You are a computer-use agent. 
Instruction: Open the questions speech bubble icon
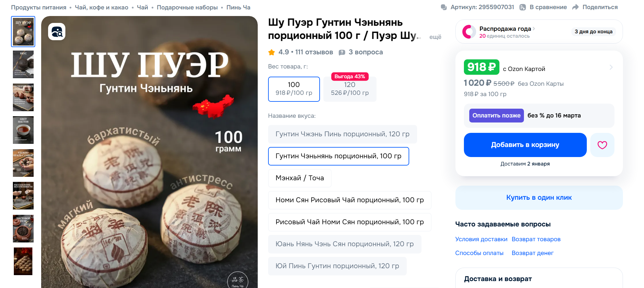click(342, 52)
